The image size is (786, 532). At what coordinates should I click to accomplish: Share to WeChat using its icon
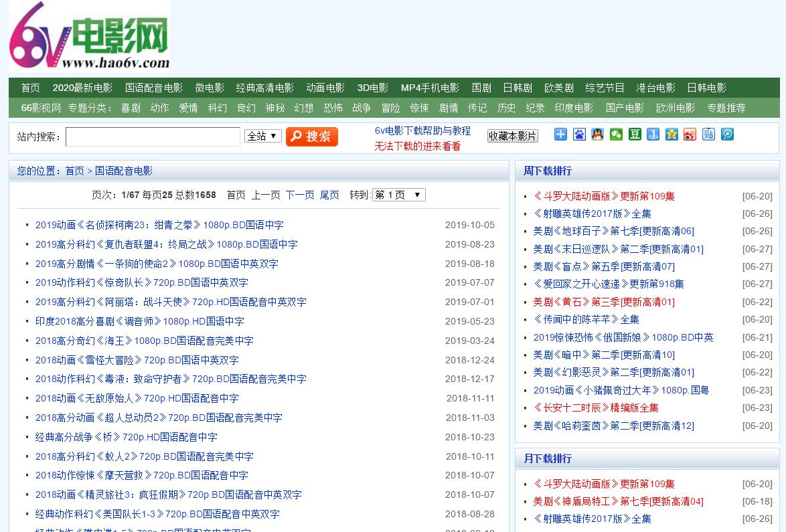coord(617,134)
